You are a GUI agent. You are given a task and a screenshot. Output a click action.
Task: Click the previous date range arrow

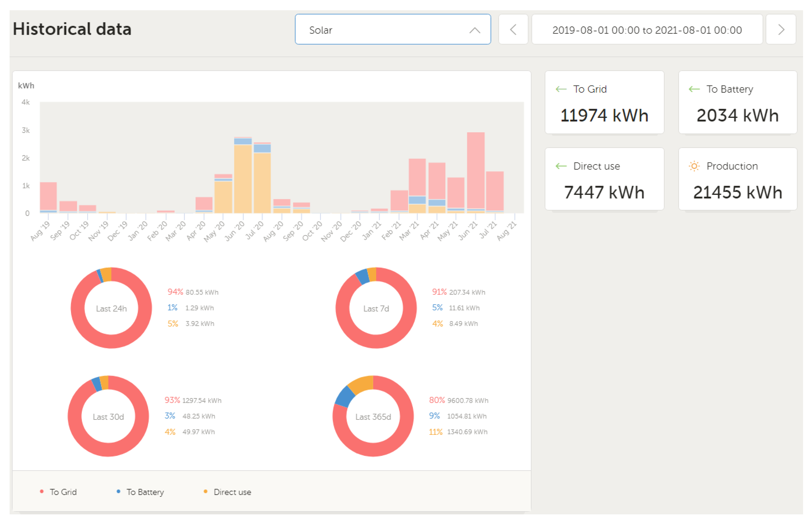[513, 29]
